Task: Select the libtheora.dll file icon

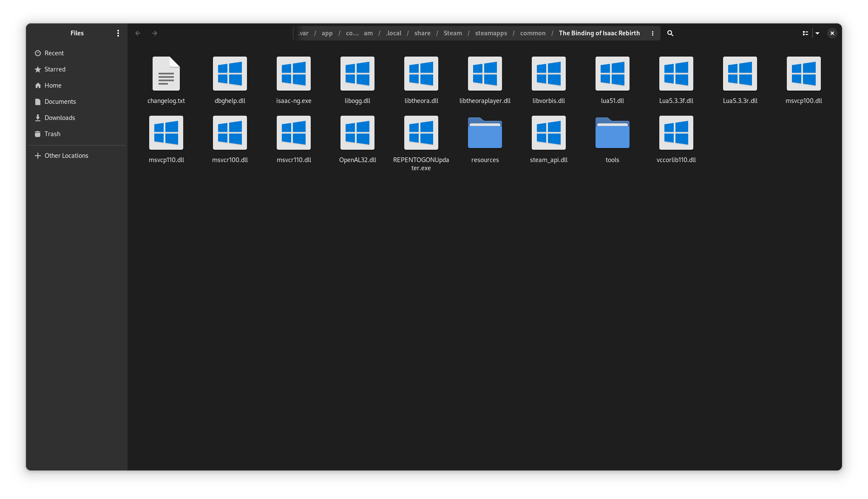Action: click(x=421, y=74)
